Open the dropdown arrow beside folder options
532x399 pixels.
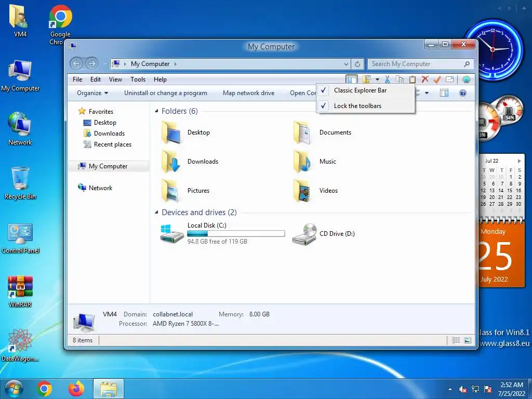[377, 79]
